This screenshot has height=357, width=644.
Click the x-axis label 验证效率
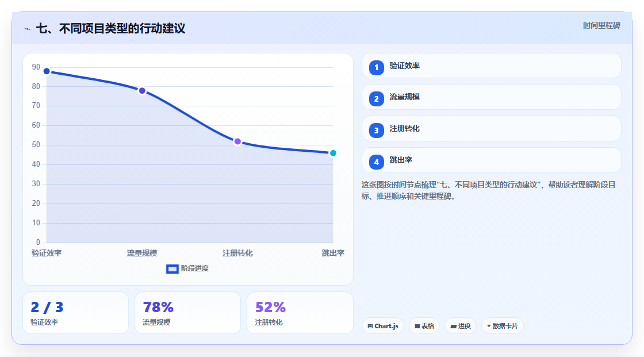click(47, 253)
